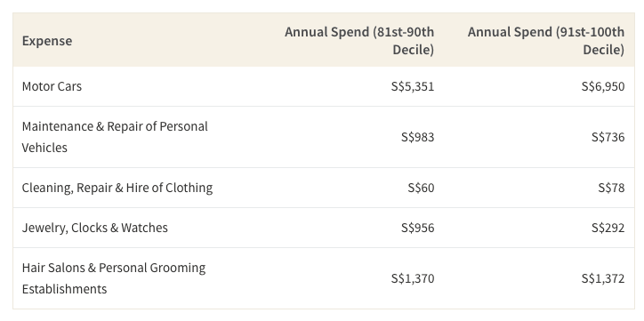The width and height of the screenshot is (644, 321).
Task: Click the Motor Cars row label
Action: (52, 86)
